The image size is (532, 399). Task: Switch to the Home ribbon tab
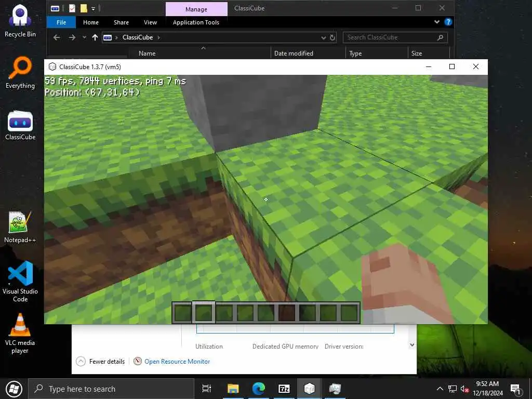click(91, 22)
